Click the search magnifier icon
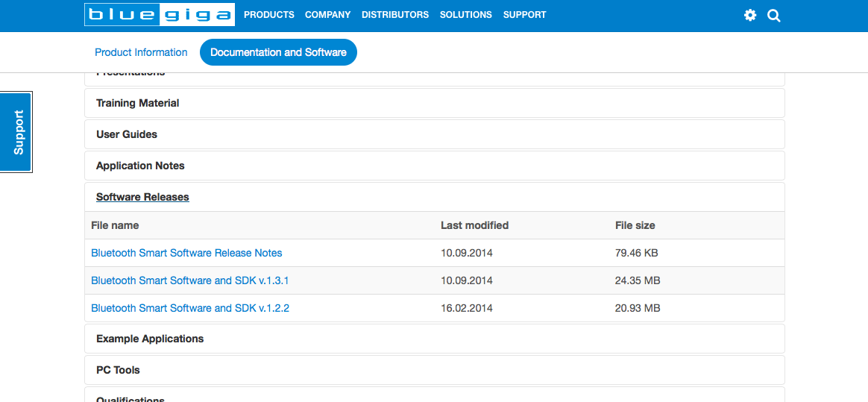 774,16
